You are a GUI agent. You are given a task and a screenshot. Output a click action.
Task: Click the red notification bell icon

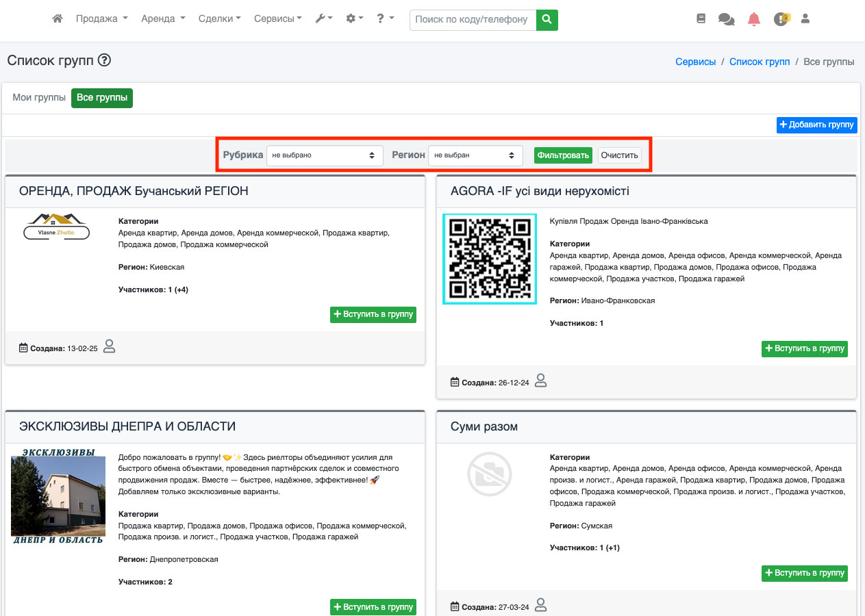[x=754, y=19]
